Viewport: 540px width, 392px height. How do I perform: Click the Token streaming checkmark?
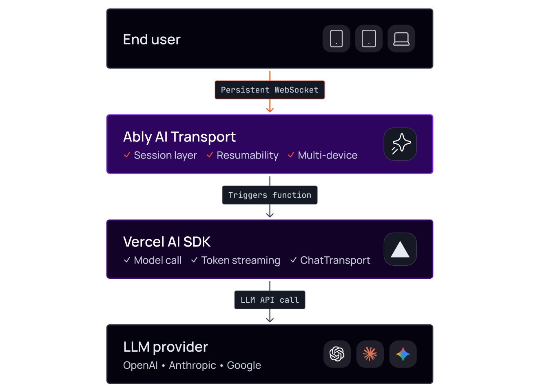point(195,260)
